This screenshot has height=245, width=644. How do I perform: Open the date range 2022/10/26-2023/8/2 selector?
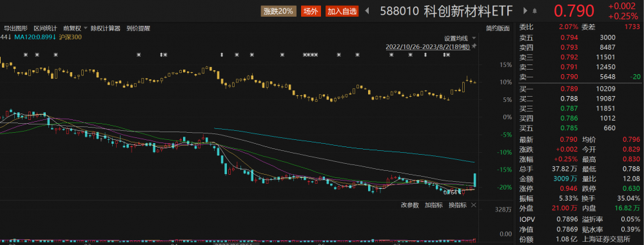(427, 46)
